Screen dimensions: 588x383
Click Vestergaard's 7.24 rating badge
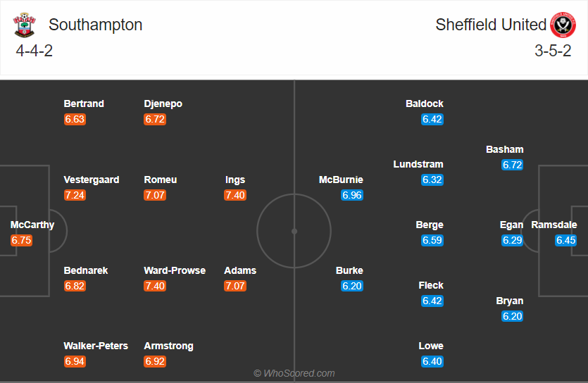click(75, 195)
